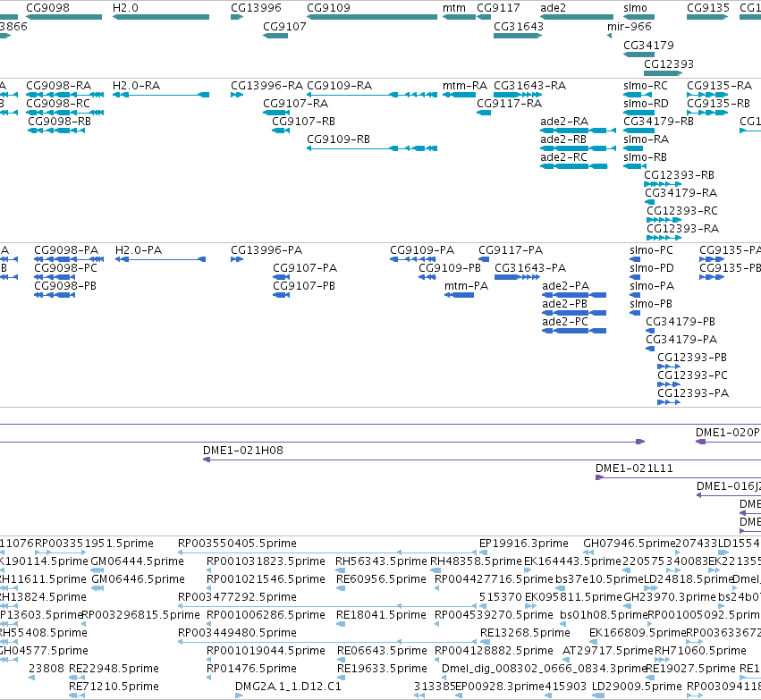Screen dimensions: 761x700
Task: Open the 'ade2-RA' transcript label
Action: click(x=564, y=122)
